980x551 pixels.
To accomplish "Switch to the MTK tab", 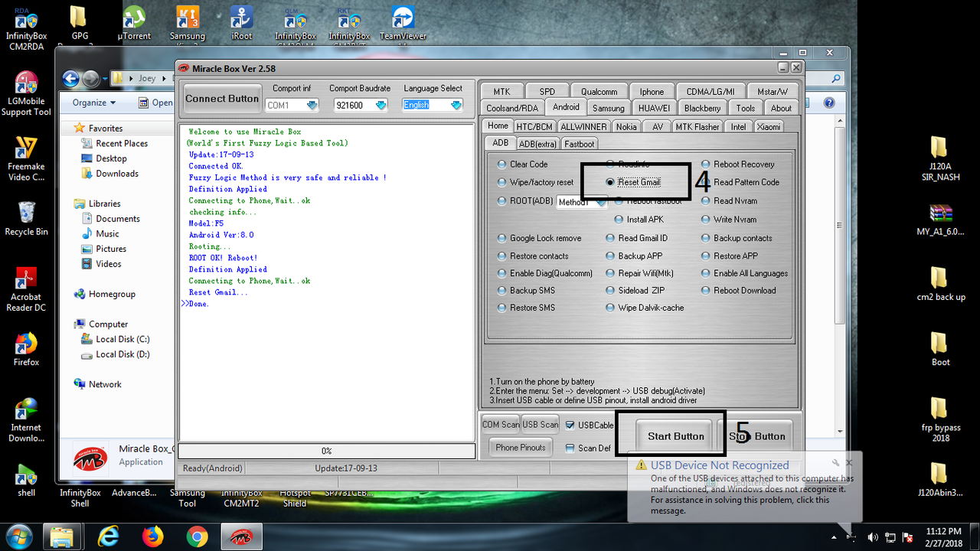I will pos(501,91).
